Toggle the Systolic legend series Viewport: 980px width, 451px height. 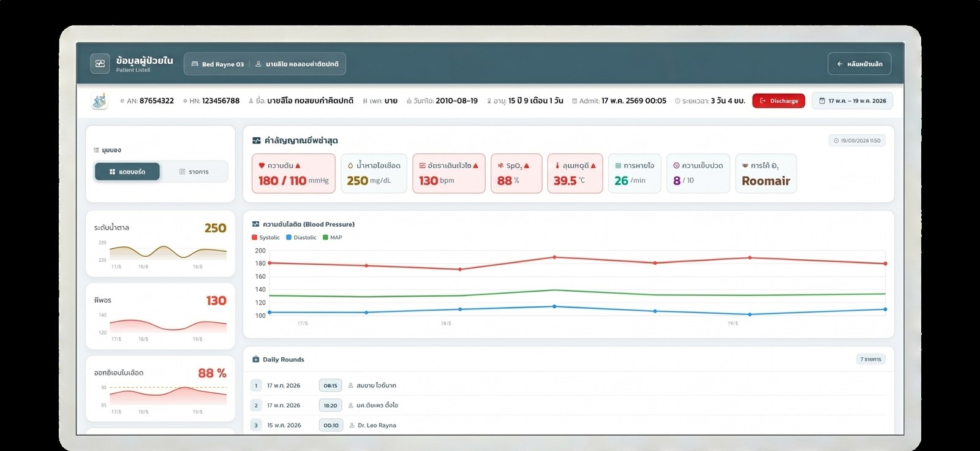266,238
